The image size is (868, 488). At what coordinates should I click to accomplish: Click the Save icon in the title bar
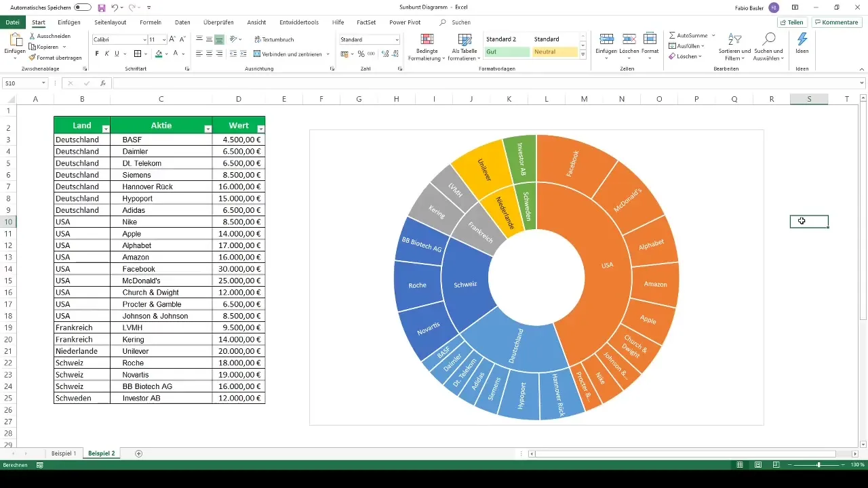(102, 7)
